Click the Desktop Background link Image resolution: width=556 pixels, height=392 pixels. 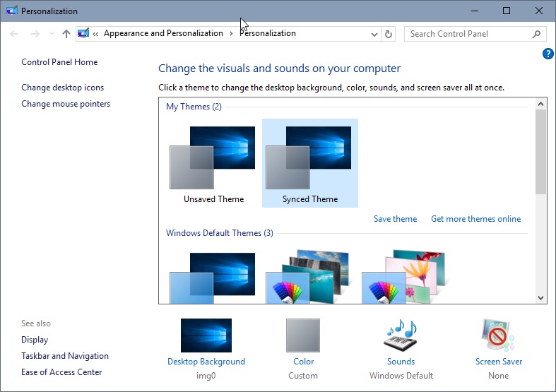tap(206, 362)
